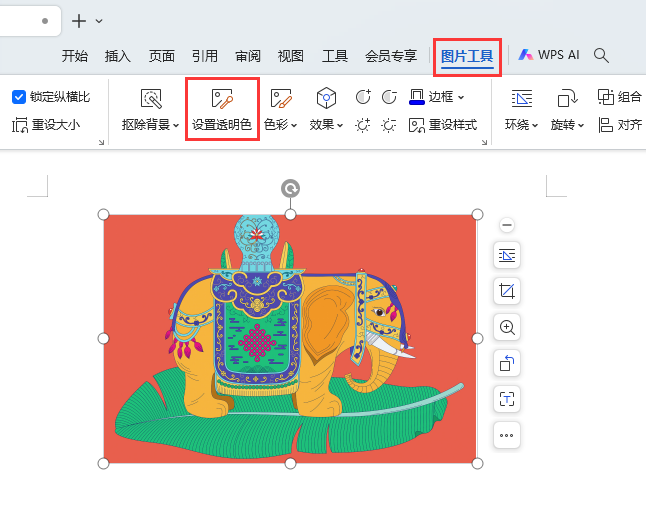The width and height of the screenshot is (646, 527).
Task: Click the floating layout options icon
Action: tap(507, 255)
